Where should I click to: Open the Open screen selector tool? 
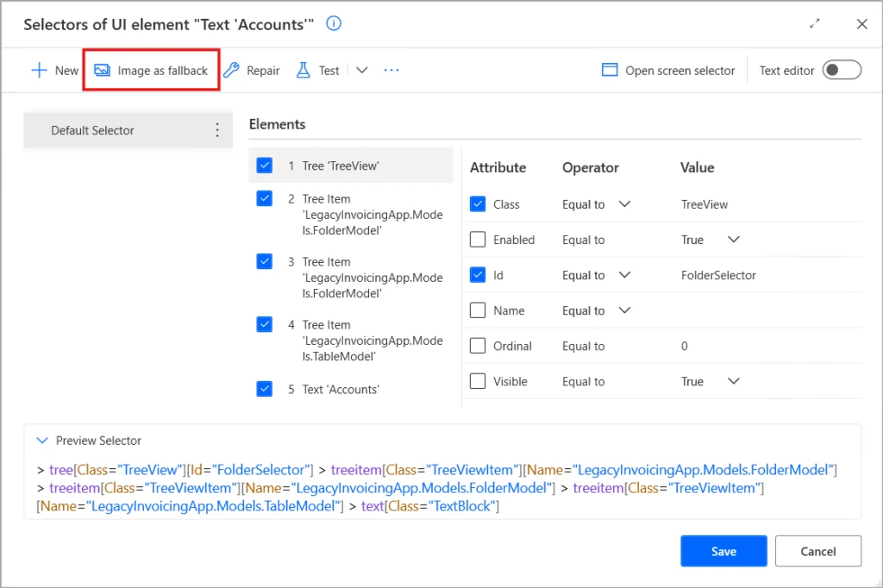tap(668, 70)
